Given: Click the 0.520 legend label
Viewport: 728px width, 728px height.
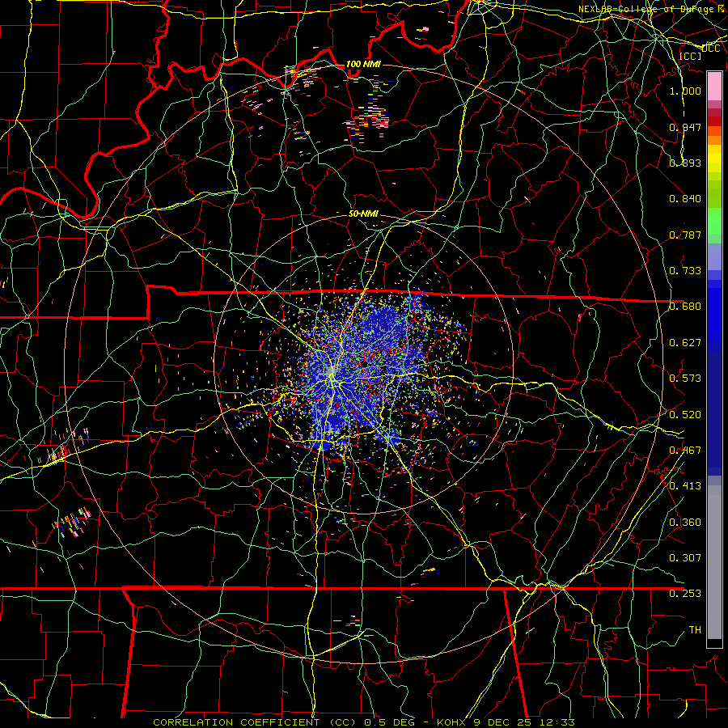Looking at the screenshot, I should (x=685, y=414).
